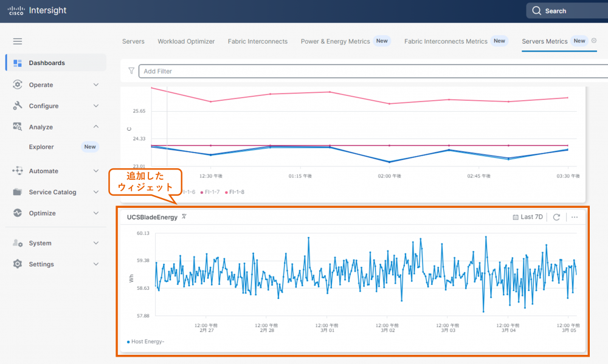Click the Add Filter input field

373,71
